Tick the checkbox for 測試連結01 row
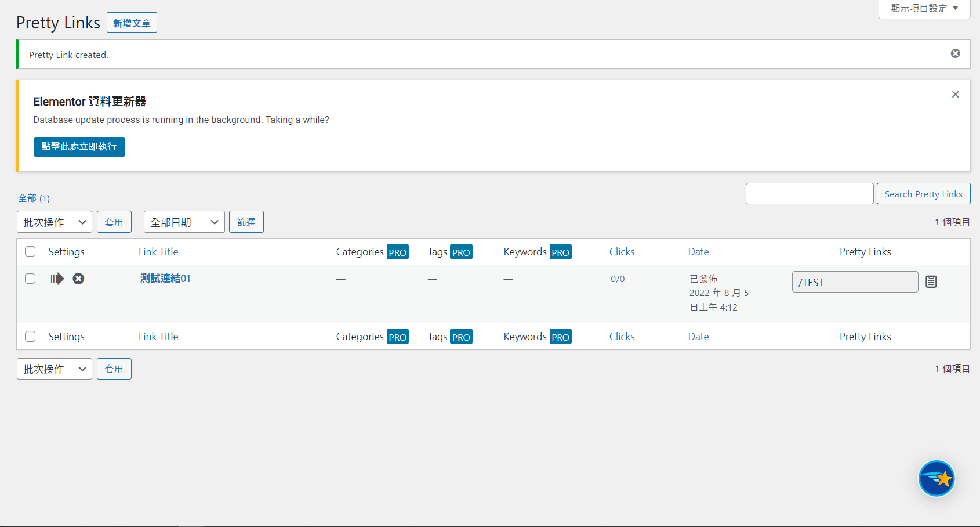 (30, 279)
